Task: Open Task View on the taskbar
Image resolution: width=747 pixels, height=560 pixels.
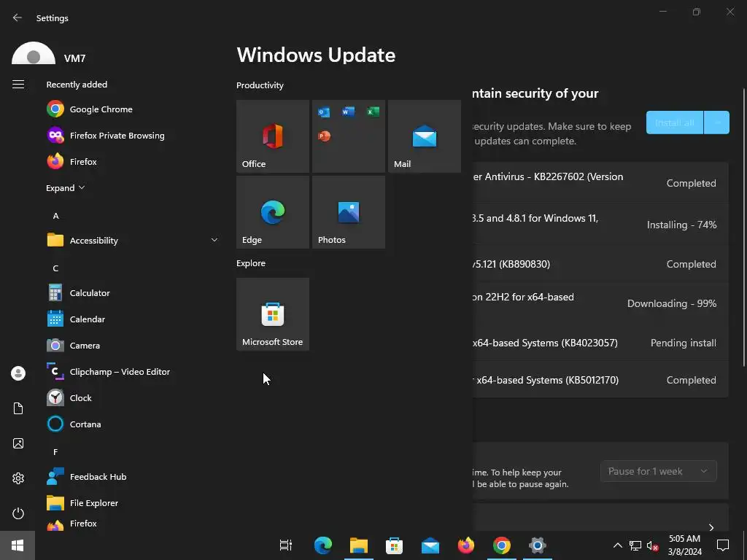Action: (x=286, y=545)
